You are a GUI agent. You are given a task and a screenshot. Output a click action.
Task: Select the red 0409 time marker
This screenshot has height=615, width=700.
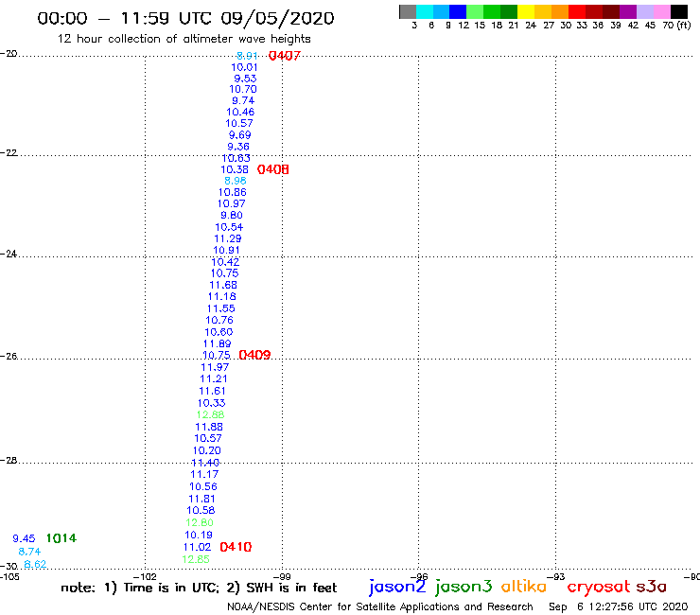(x=254, y=355)
